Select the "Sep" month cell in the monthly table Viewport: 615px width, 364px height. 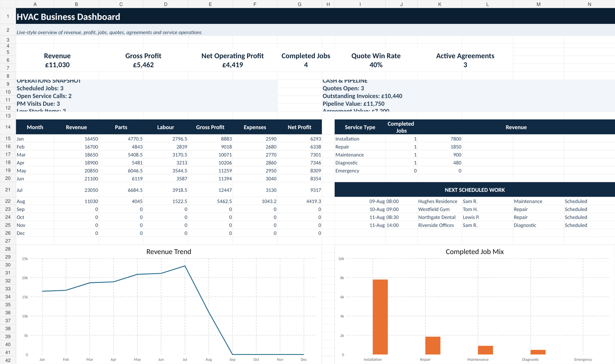pyautogui.click(x=35, y=209)
